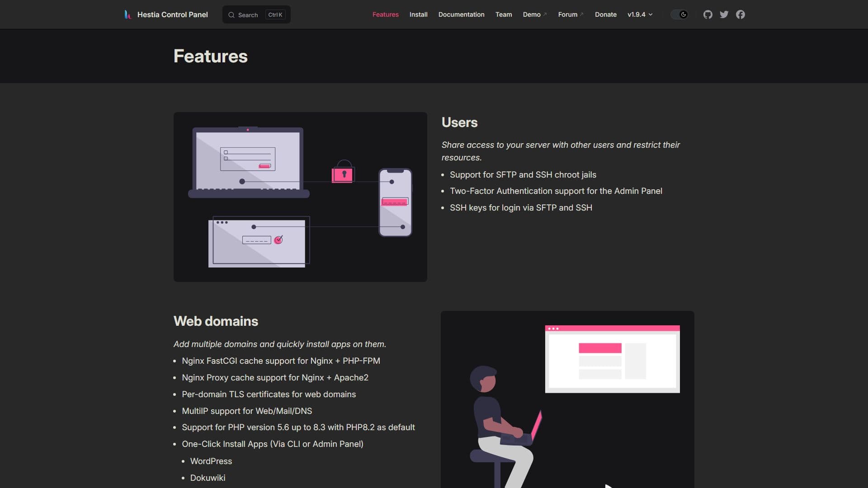
Task: Open the Demo external link
Action: point(535,14)
